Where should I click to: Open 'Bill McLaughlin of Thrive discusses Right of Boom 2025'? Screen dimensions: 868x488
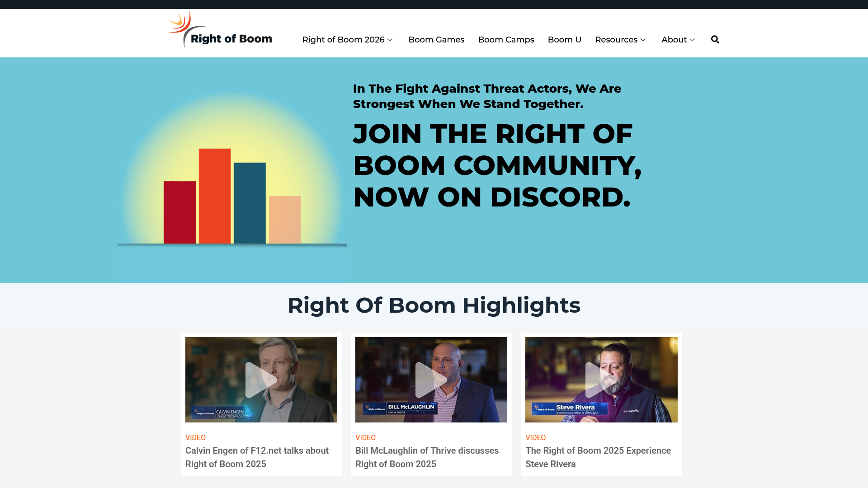click(427, 457)
